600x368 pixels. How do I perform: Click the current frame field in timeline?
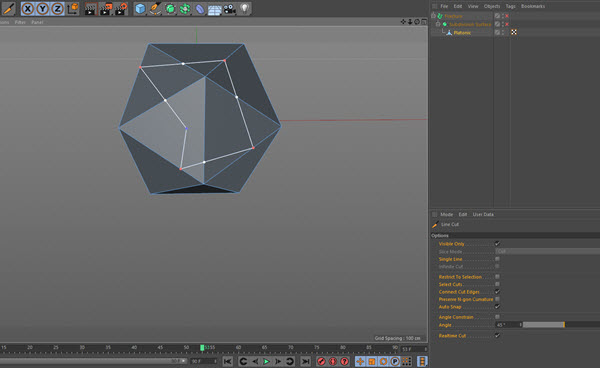(413, 349)
